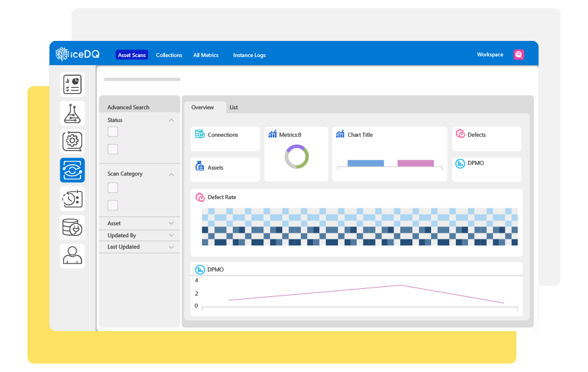Click the Defect Rate label

(222, 197)
